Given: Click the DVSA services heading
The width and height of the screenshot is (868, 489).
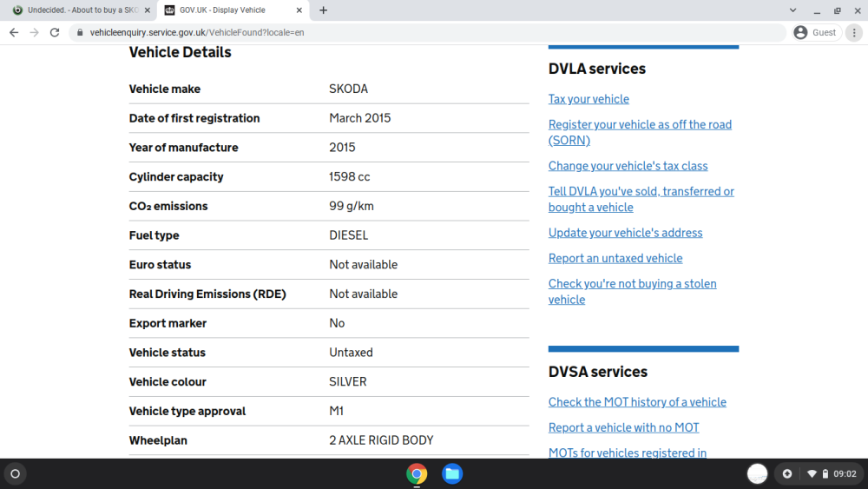Looking at the screenshot, I should pos(598,372).
